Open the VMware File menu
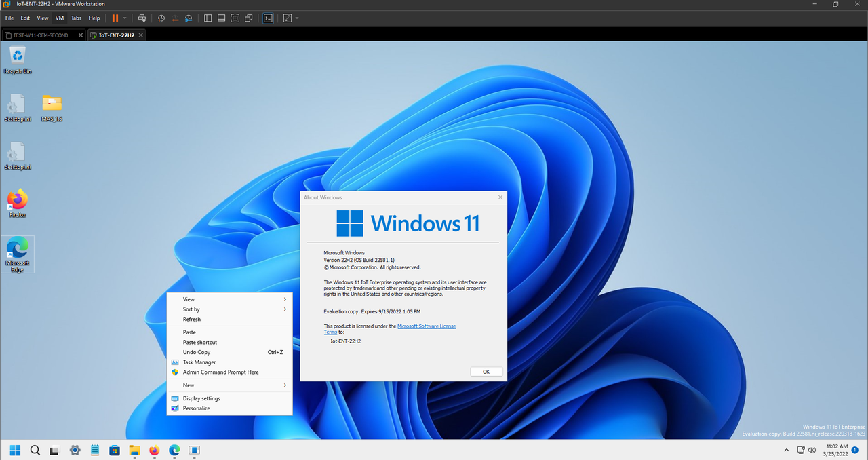 coord(9,18)
